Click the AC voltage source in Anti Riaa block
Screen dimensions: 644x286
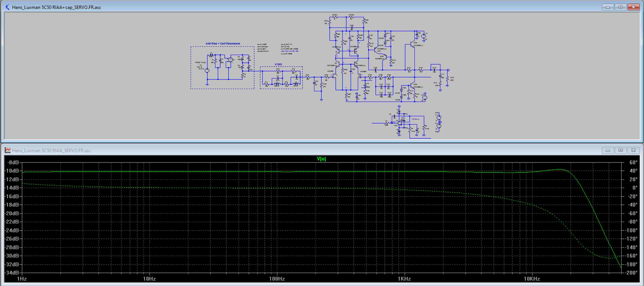(207, 70)
